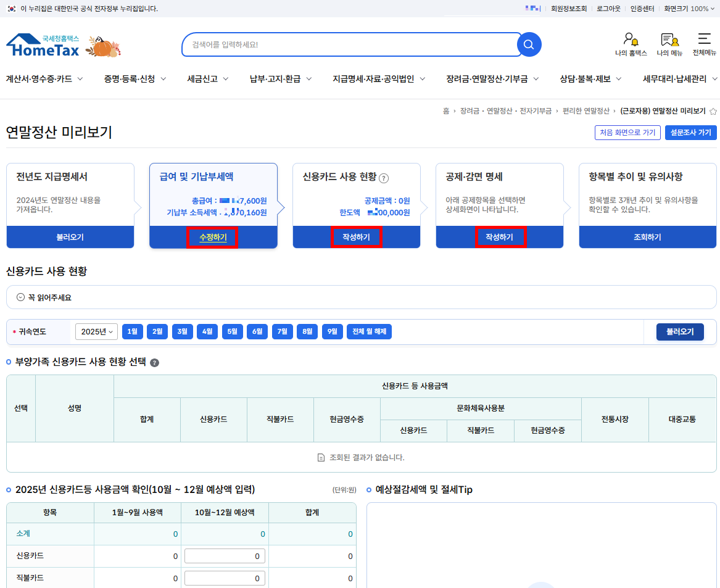Open the 2025년 year dropdown
Image resolution: width=720 pixels, height=588 pixels.
click(96, 331)
